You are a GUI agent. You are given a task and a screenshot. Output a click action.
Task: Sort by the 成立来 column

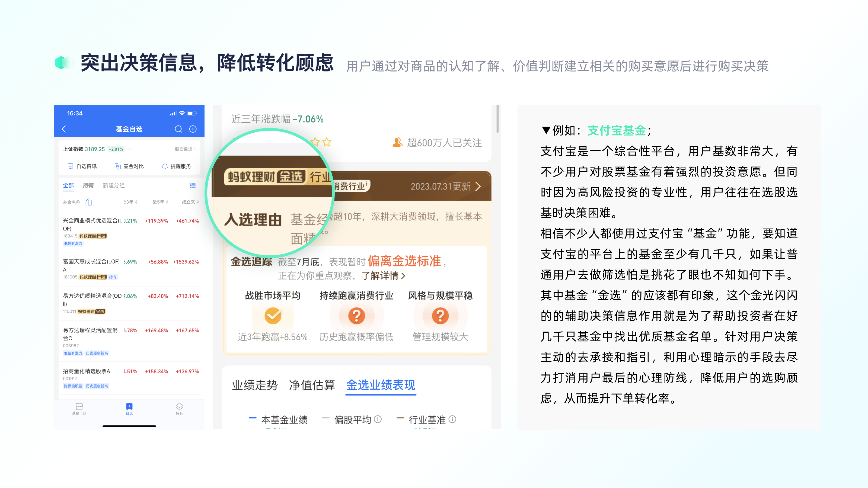(190, 202)
